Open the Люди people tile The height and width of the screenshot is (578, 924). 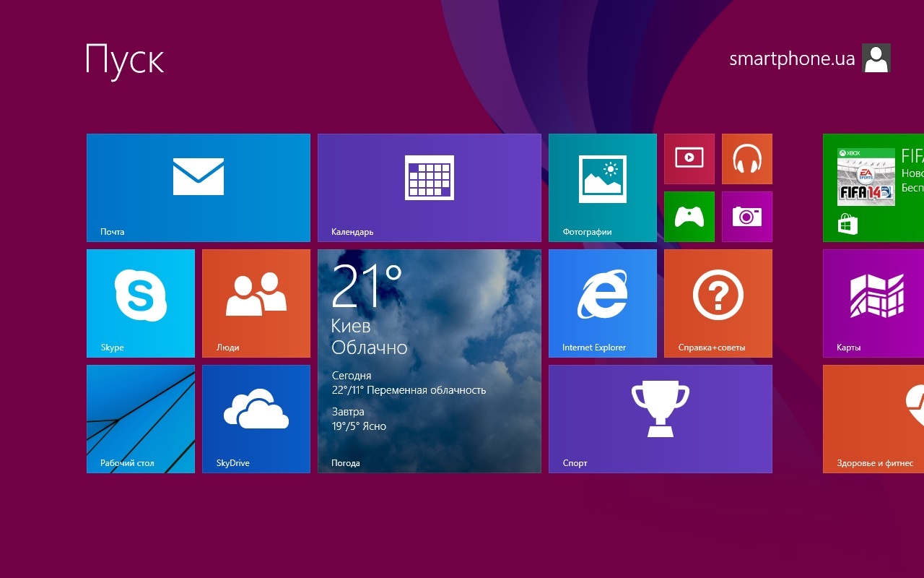coord(256,303)
